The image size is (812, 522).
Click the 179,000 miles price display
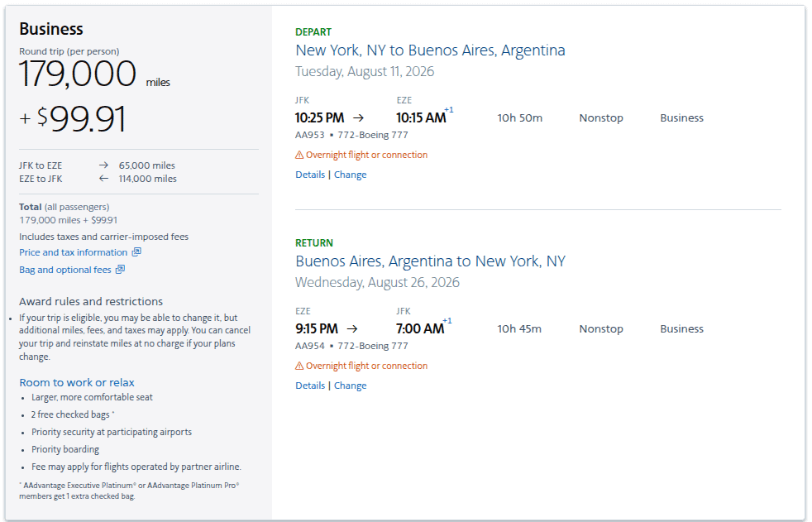77,74
